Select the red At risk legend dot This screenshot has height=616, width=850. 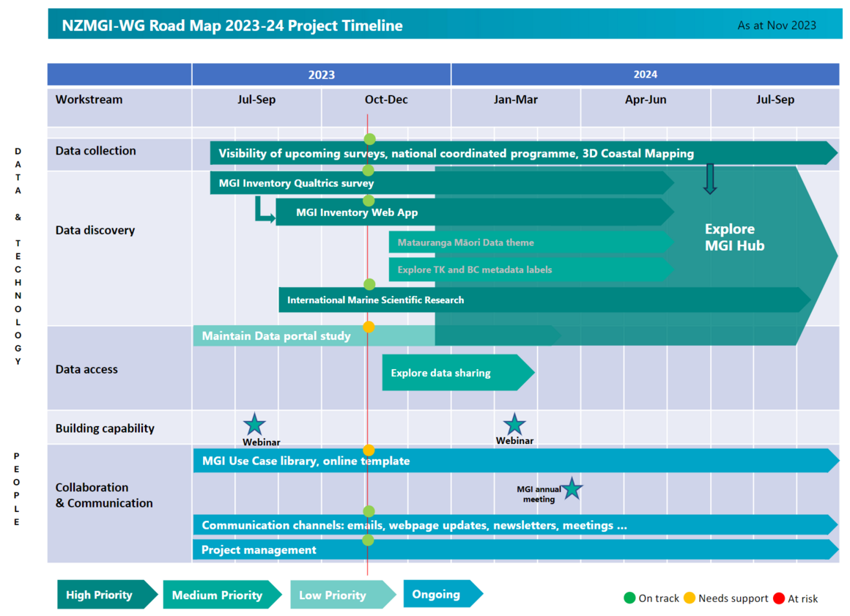point(779,598)
